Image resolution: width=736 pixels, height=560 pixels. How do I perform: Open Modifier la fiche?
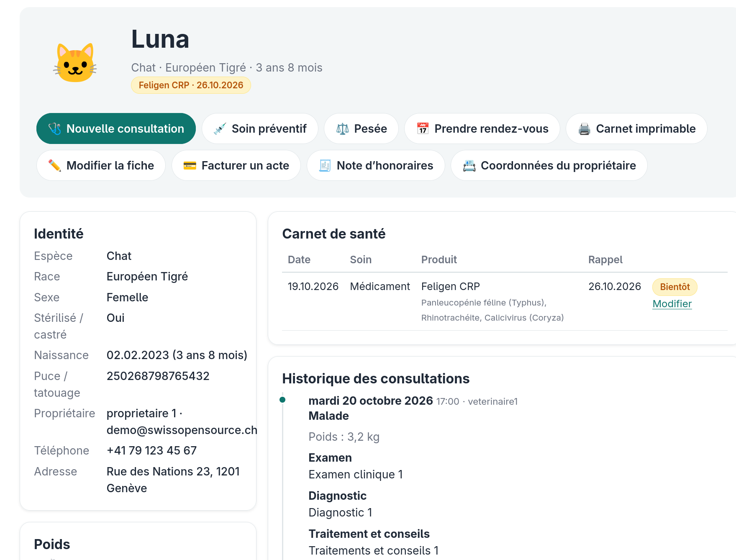pyautogui.click(x=101, y=165)
